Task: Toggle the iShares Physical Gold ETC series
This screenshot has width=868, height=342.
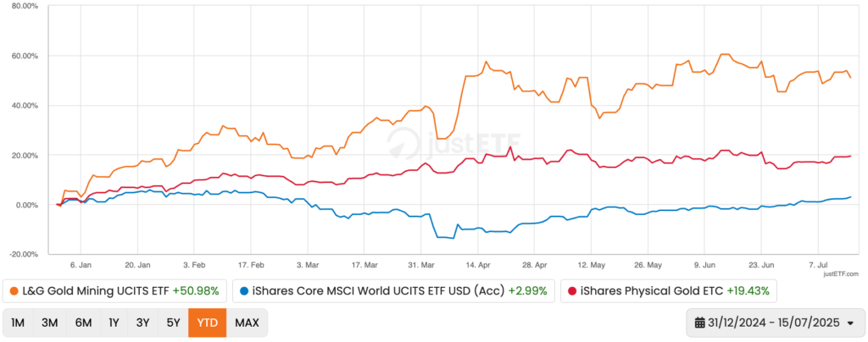Action: pos(669,290)
